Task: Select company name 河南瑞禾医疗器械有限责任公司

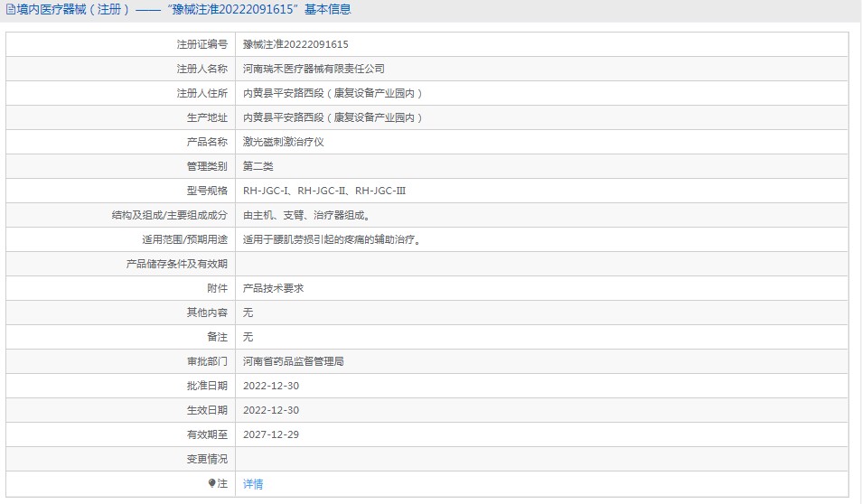Action: pyautogui.click(x=314, y=69)
